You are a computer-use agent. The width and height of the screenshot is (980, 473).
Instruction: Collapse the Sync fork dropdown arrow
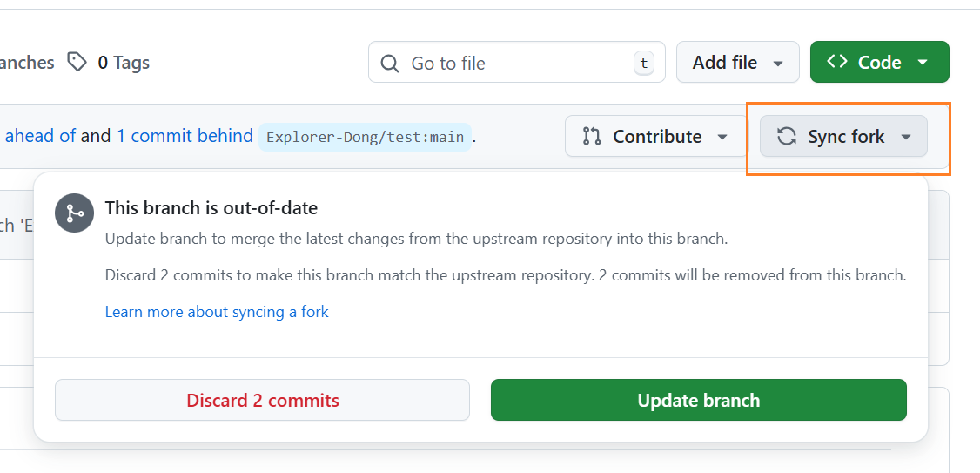pyautogui.click(x=906, y=137)
